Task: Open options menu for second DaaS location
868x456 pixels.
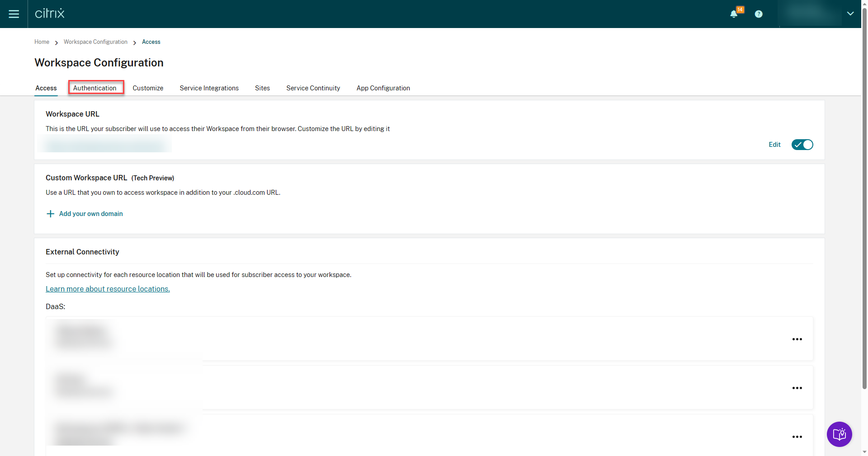Action: [797, 388]
